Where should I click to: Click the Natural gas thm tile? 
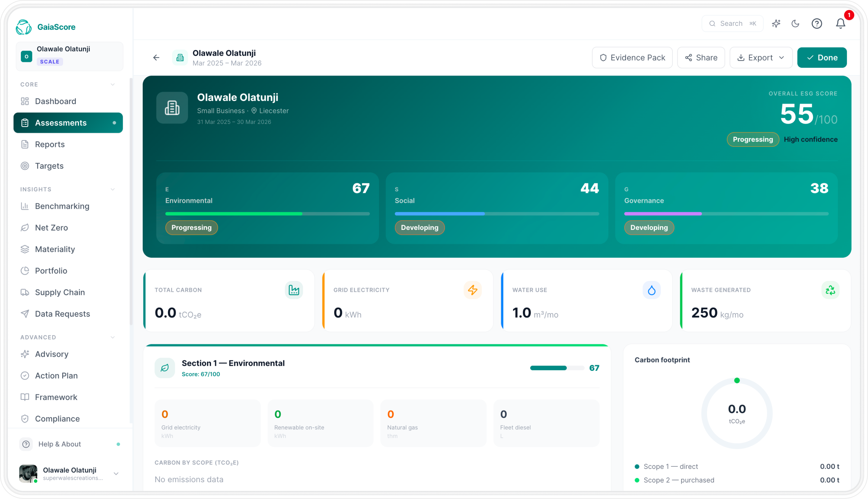[433, 423]
